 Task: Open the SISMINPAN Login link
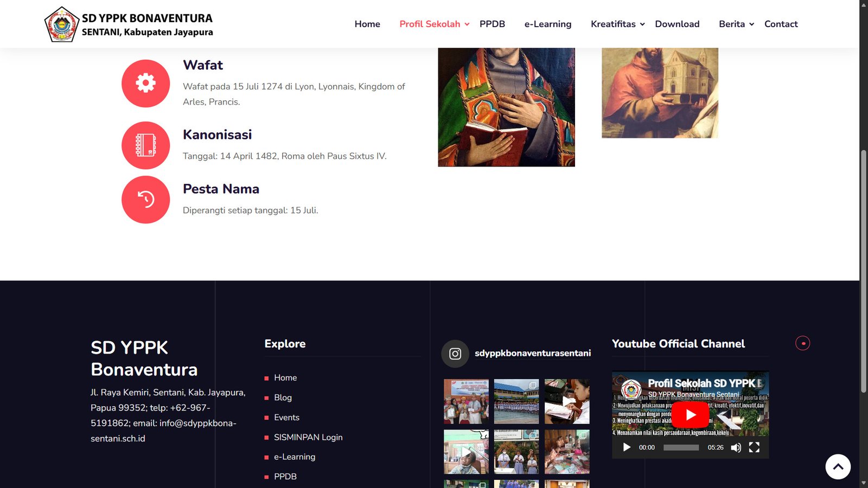[308, 437]
